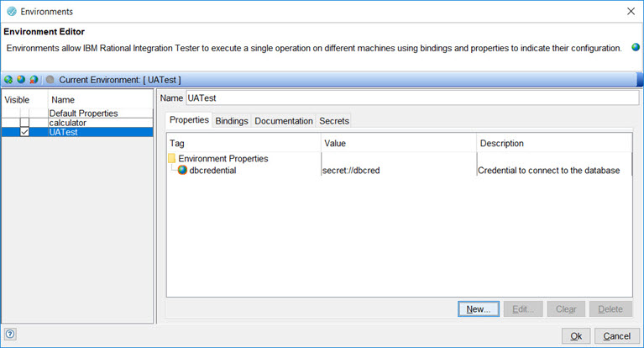Select the Environment Properties tree node
Viewport: 644px width, 348px height.
coord(223,158)
